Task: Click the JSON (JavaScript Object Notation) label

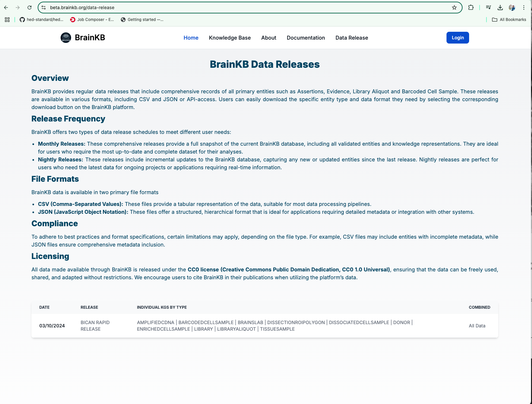Action: [x=83, y=212]
